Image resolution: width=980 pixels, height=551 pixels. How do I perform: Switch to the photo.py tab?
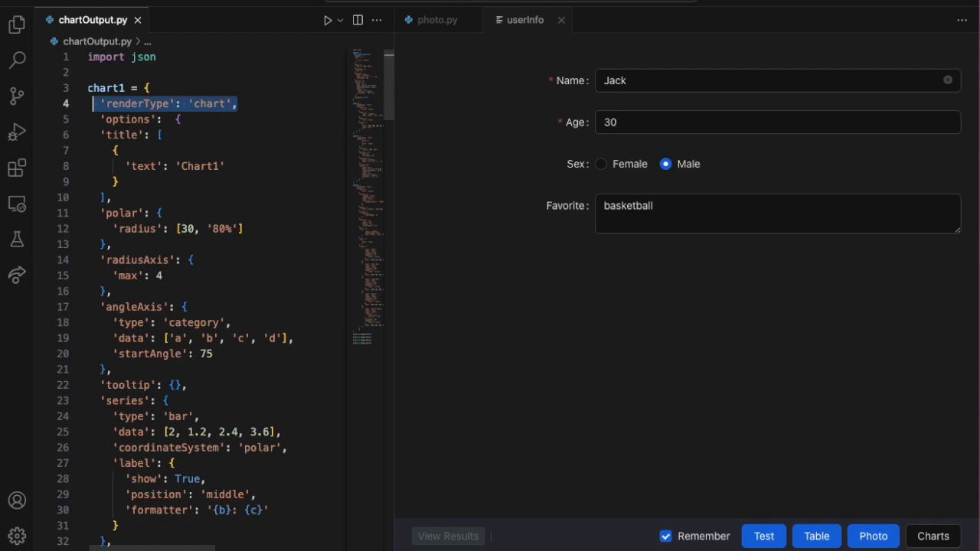[x=438, y=20]
